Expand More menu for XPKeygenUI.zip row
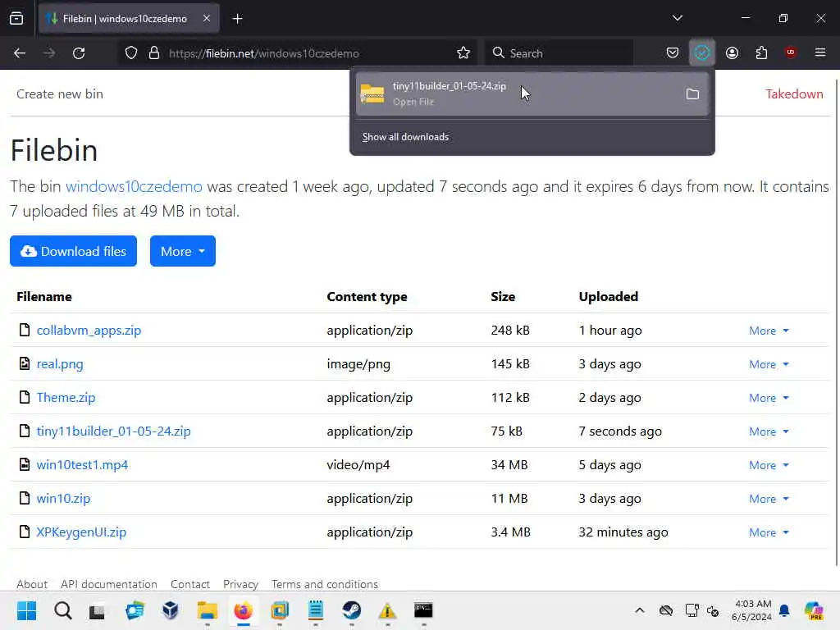This screenshot has width=840, height=630. [x=769, y=532]
